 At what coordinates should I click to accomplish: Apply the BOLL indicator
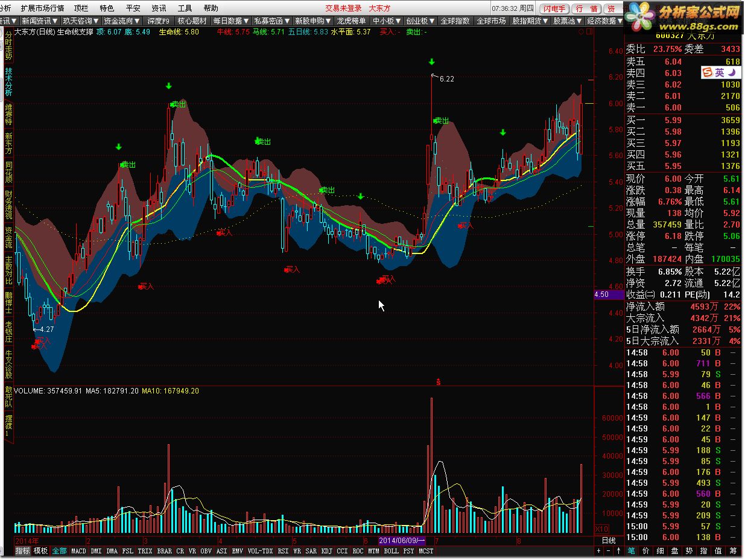coord(392,551)
